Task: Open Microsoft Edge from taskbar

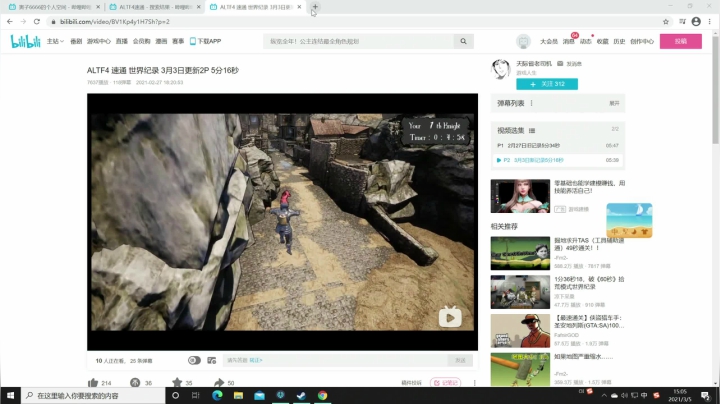Action: (x=217, y=395)
